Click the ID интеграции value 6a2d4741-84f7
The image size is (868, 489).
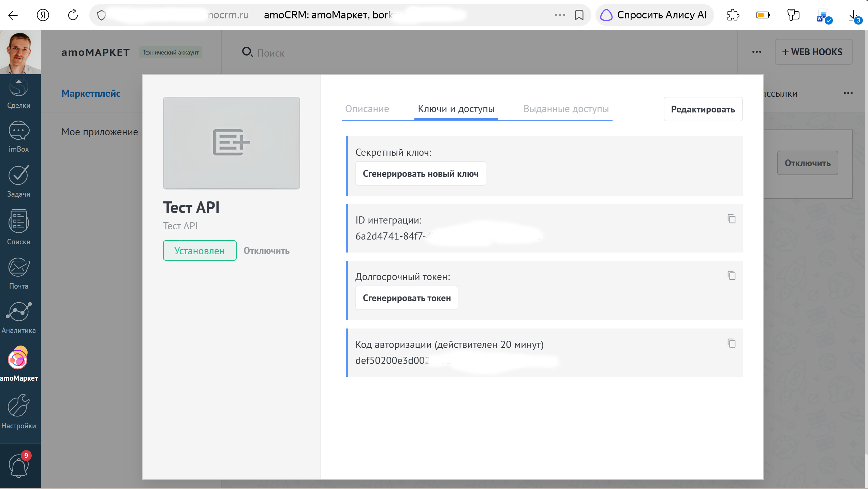point(392,236)
